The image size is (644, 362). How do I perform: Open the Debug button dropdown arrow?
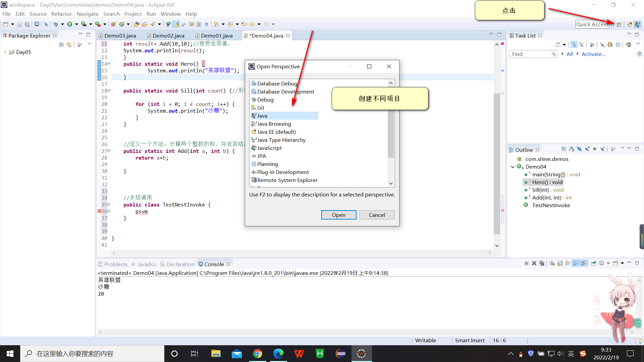62,24
